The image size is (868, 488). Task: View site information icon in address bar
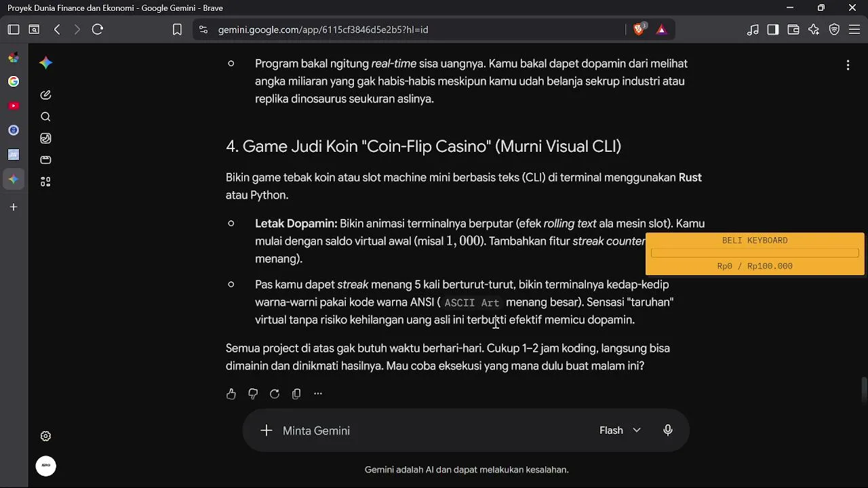coord(203,29)
